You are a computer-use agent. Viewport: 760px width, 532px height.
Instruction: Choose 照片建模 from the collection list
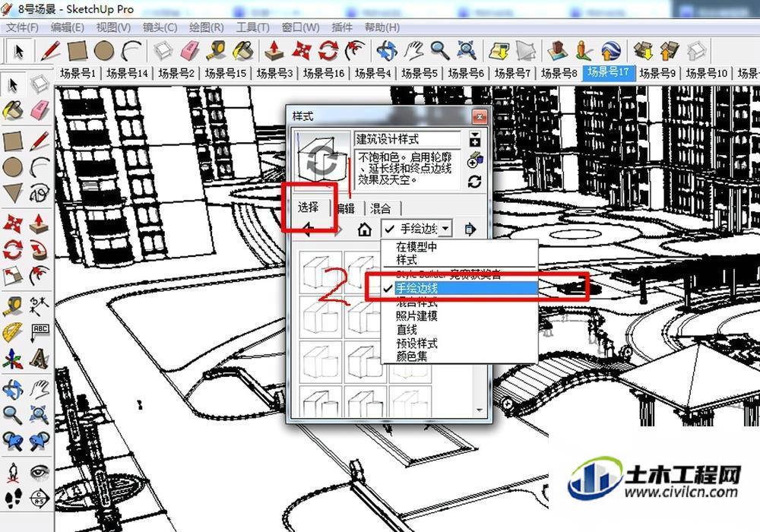click(416, 316)
